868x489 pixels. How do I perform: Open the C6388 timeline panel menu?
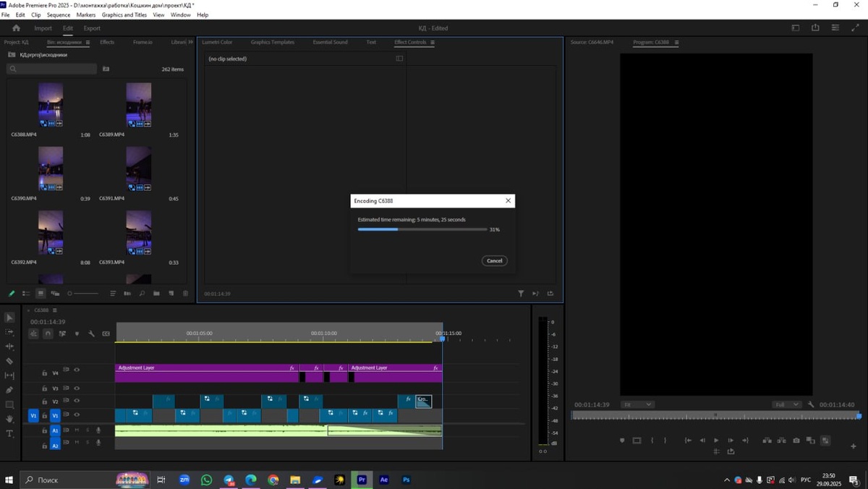coord(54,310)
